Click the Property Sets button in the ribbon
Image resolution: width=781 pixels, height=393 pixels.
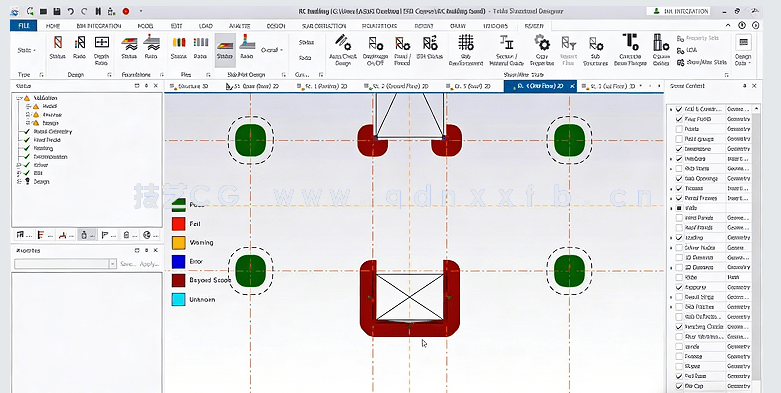click(x=698, y=38)
